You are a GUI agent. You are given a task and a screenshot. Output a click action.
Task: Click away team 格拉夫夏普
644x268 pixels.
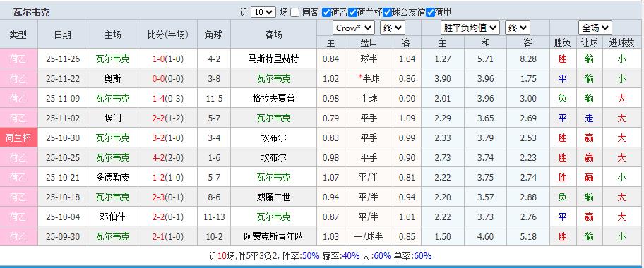click(273, 98)
